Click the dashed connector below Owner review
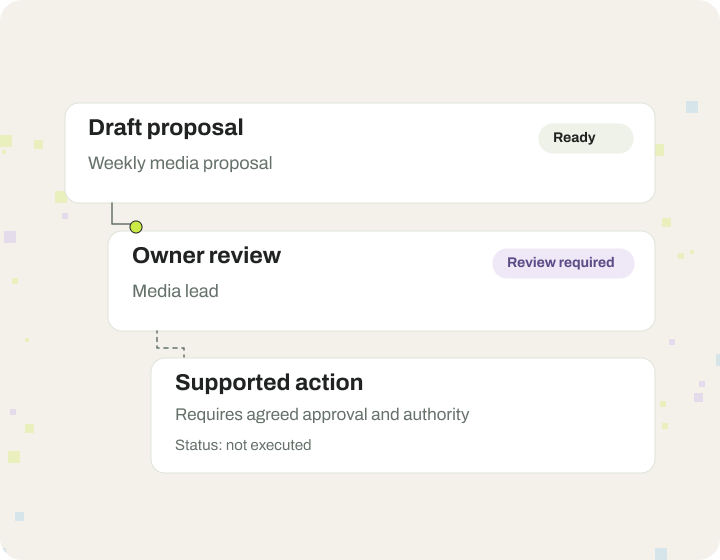720x560 pixels. [170, 344]
